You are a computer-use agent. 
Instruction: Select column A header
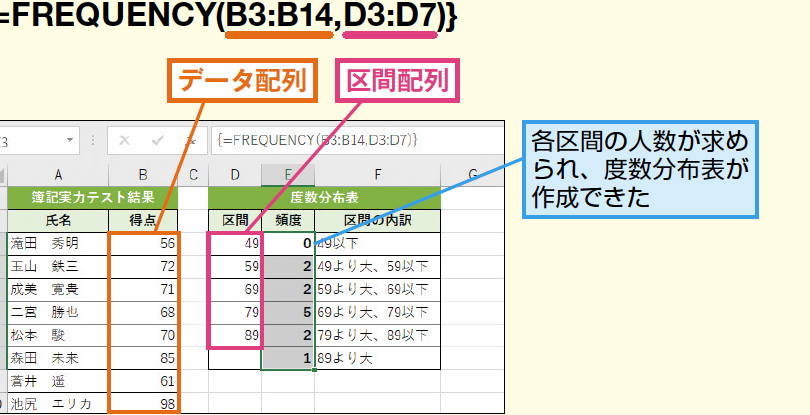pos(58,175)
